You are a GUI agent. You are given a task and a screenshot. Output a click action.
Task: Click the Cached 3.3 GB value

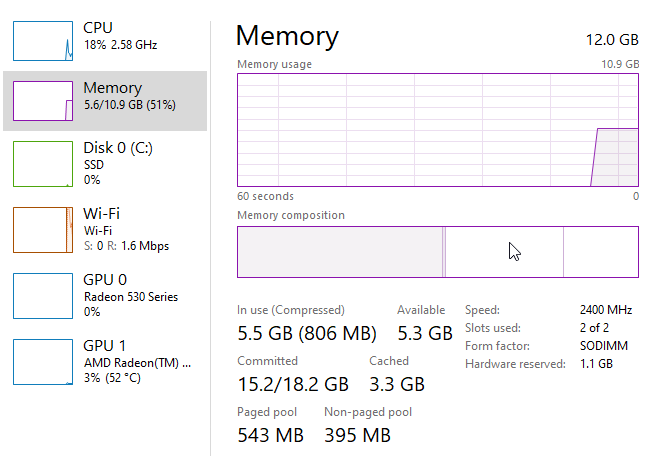click(x=397, y=383)
